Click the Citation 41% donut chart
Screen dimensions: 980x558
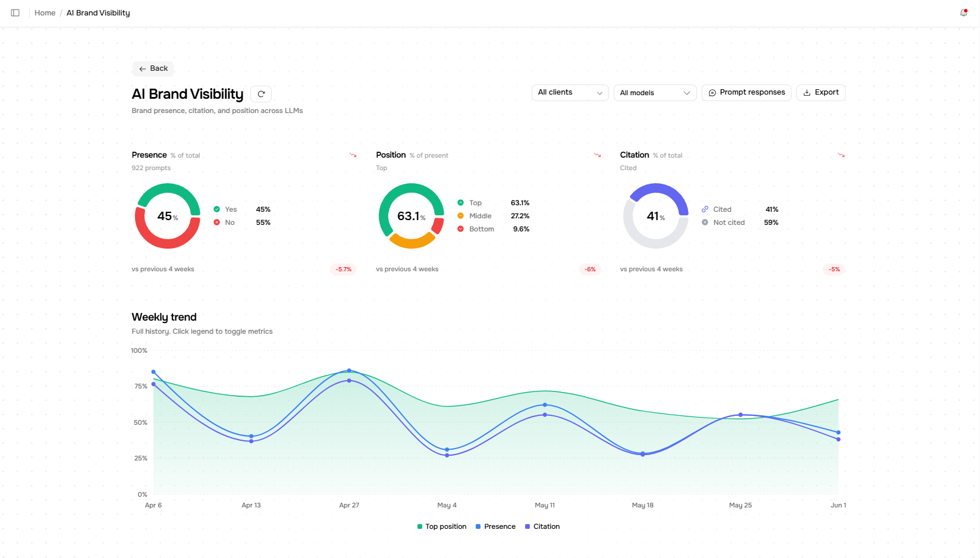point(656,216)
